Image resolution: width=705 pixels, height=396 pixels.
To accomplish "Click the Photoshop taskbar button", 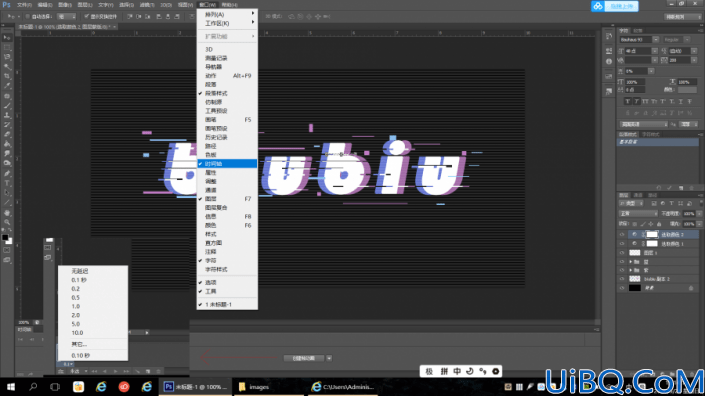I will 196,387.
